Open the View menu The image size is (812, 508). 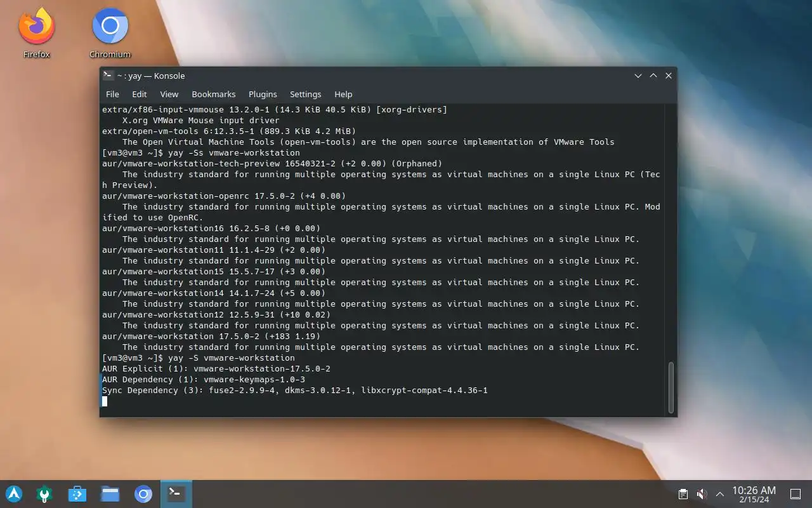point(169,94)
